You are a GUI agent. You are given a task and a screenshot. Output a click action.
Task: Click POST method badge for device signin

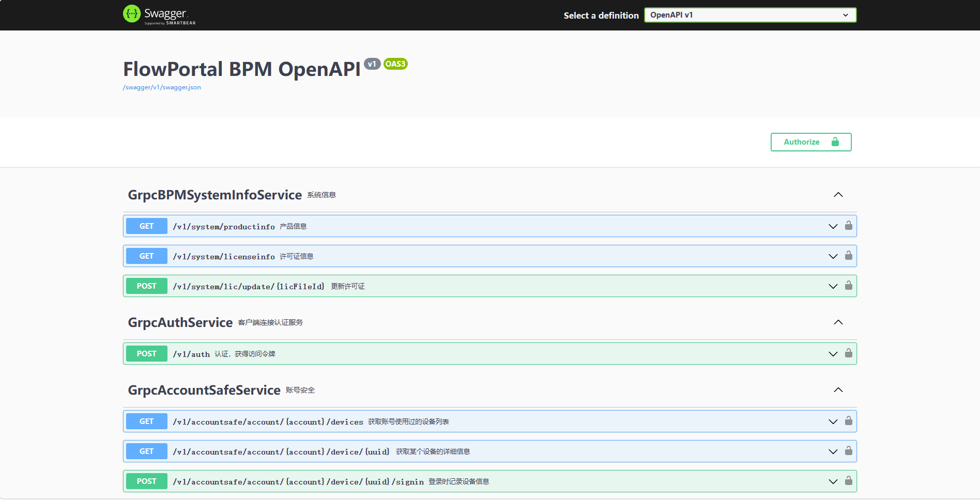(x=146, y=481)
